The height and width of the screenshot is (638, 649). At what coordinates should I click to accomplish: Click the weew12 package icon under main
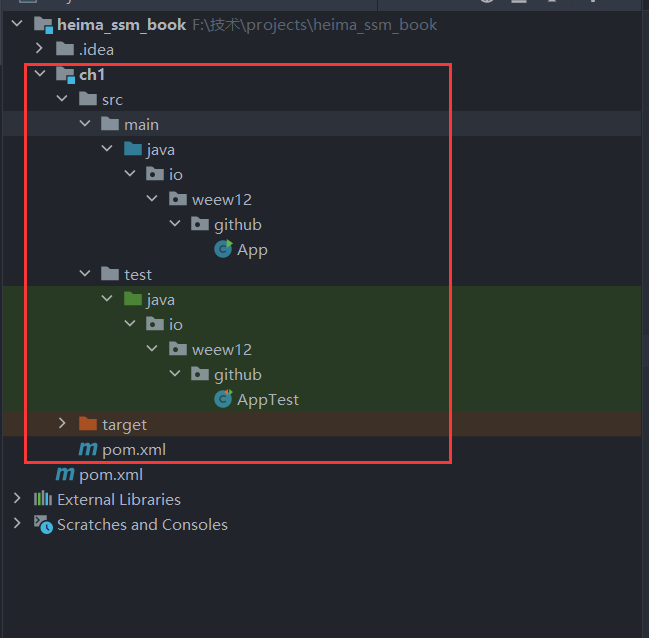178,199
